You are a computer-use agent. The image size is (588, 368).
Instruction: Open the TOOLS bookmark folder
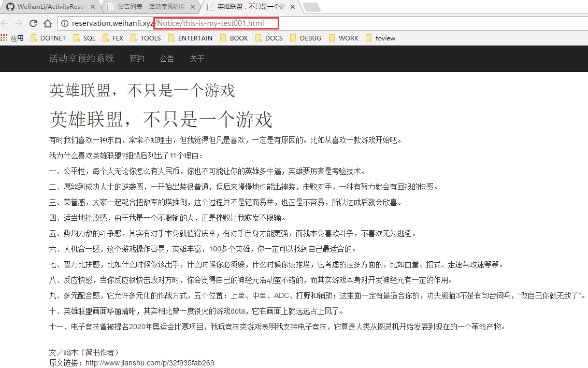pos(146,38)
